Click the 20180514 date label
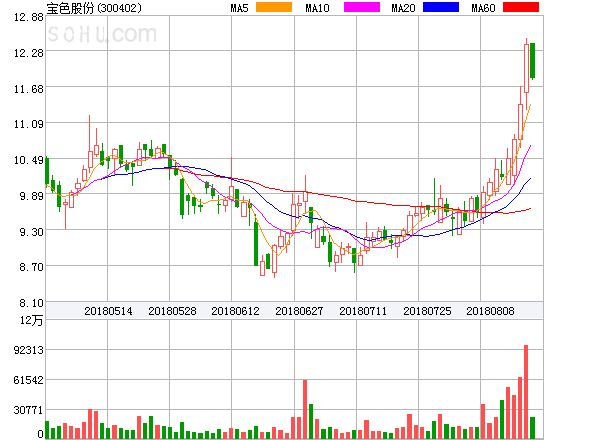600x440 pixels. tap(108, 311)
